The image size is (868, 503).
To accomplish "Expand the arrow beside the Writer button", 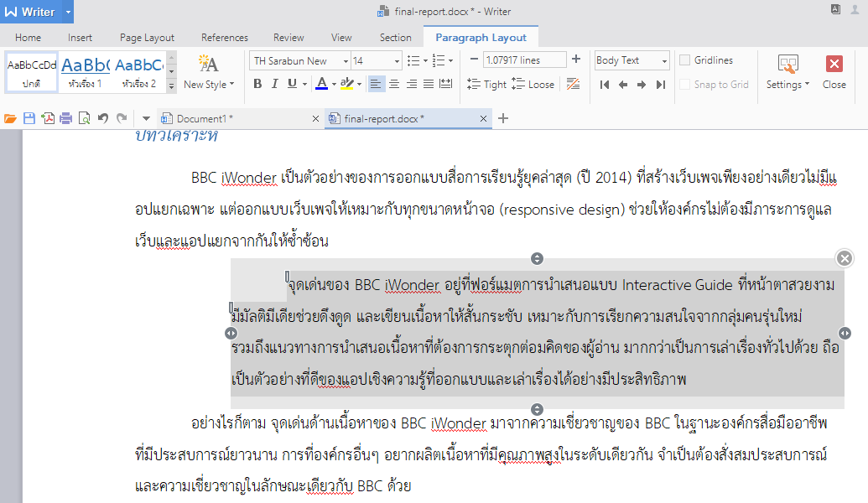I will 68,12.
